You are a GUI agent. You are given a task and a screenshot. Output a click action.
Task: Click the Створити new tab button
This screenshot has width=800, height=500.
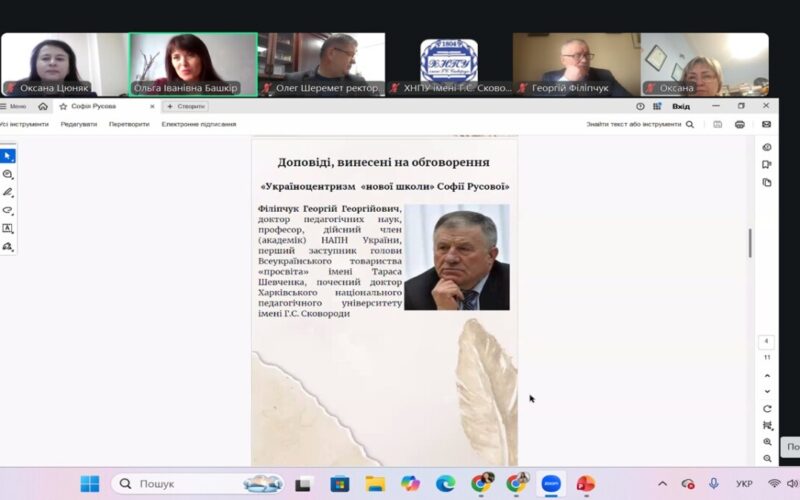[x=186, y=106]
